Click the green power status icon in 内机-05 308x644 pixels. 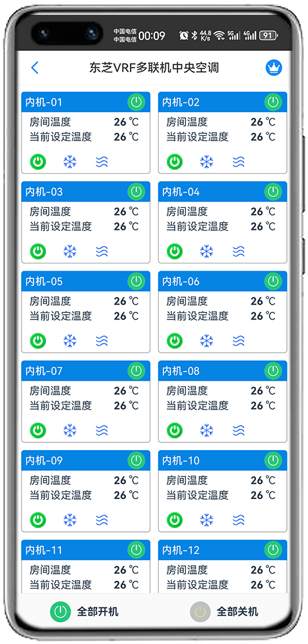click(38, 341)
